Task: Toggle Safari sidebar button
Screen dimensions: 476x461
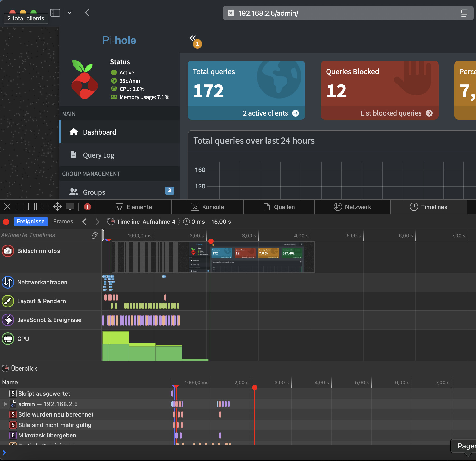Action: click(x=55, y=13)
